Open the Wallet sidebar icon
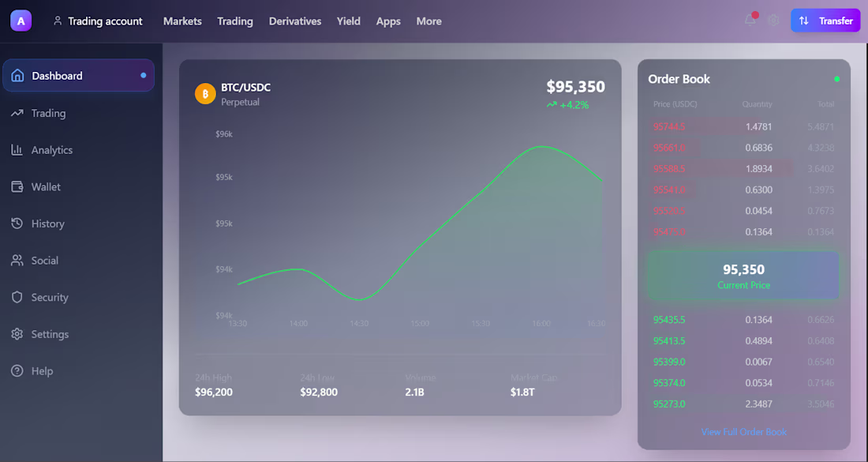This screenshot has width=868, height=462. tap(17, 186)
